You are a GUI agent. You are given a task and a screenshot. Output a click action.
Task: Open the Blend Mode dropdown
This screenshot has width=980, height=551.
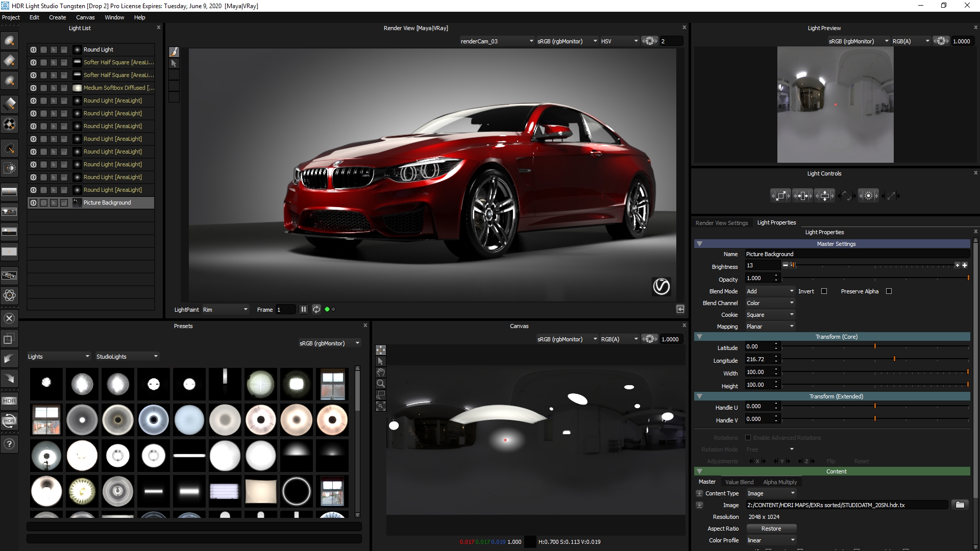[770, 291]
